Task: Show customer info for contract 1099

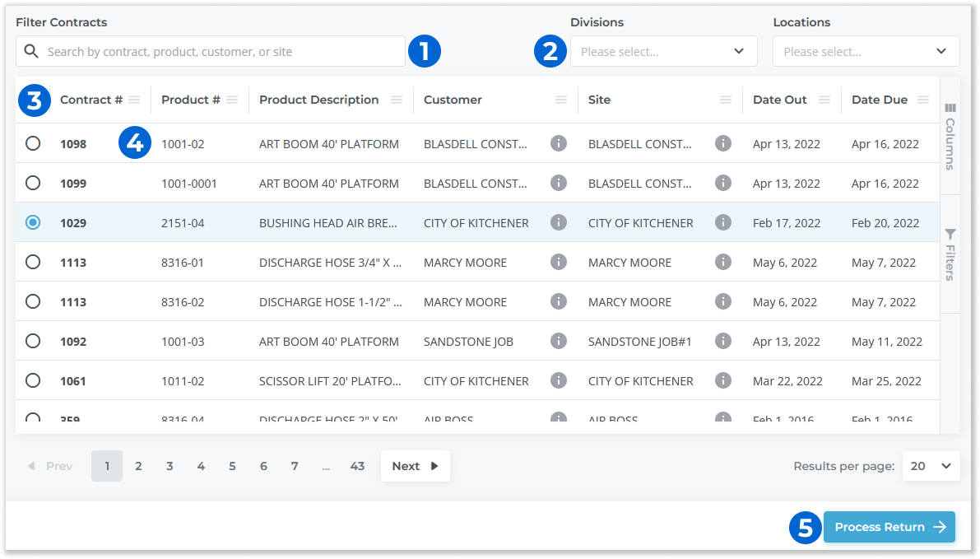Action: coord(559,183)
